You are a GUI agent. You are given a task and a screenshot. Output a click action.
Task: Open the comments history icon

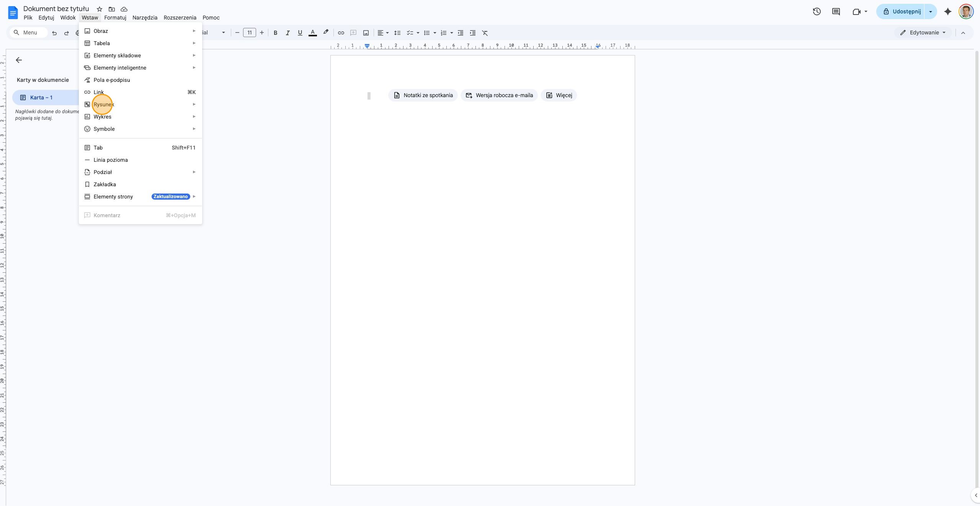836,11
